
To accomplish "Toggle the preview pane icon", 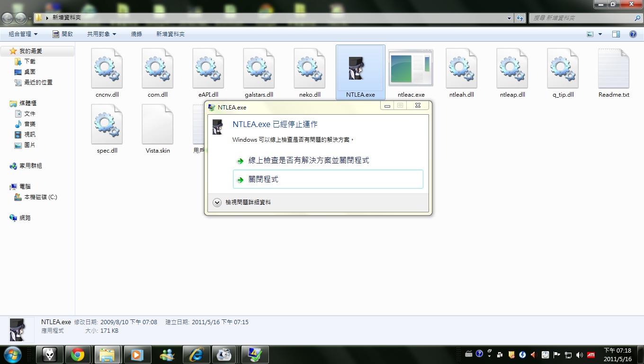I will coord(616,34).
